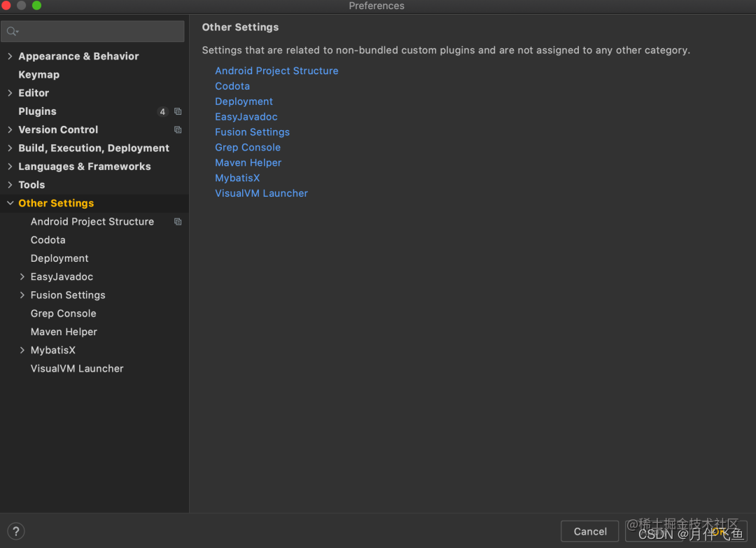Click the Plugins update count badge 4

pyautogui.click(x=162, y=112)
